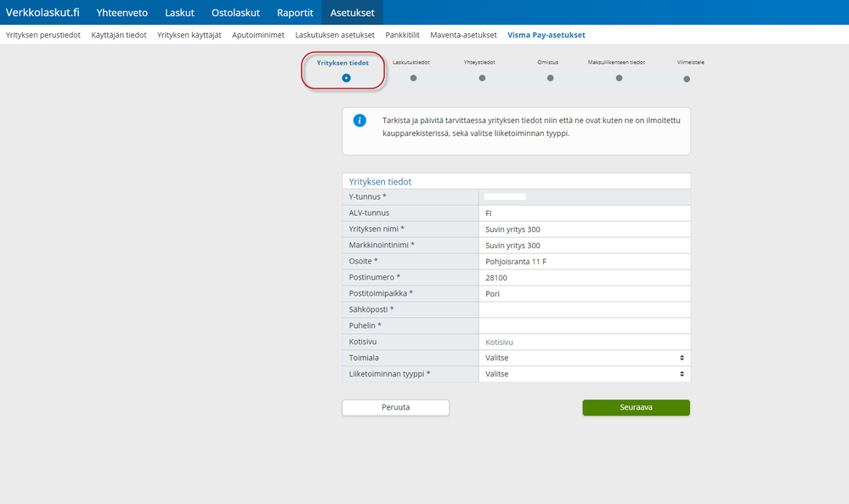Switch to Yrityksen käyttäjät tab

(x=189, y=35)
